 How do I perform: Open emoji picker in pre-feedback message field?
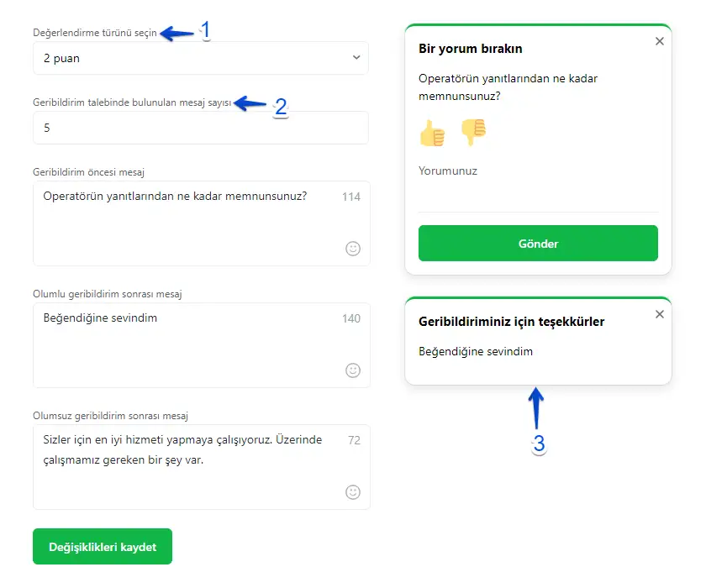353,249
